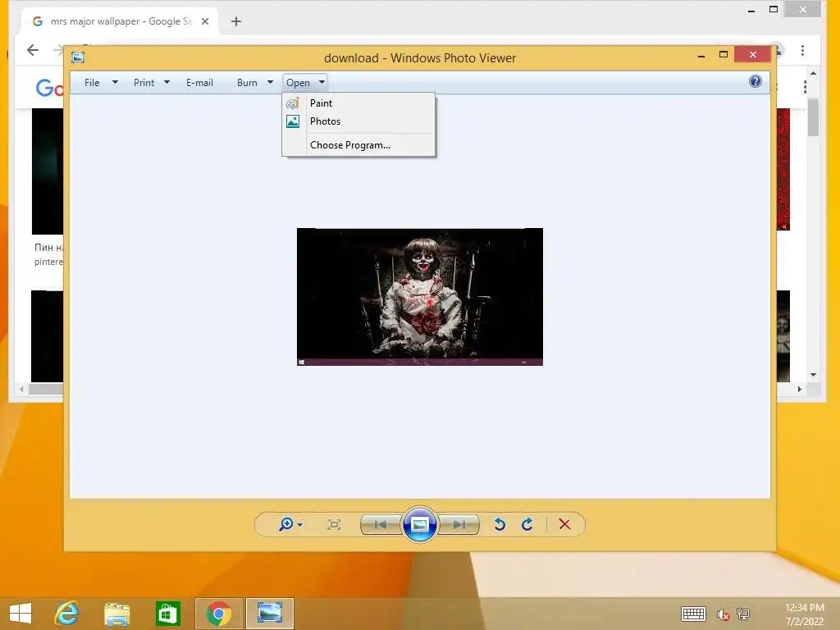Open Photo Viewer help icon
This screenshot has width=840, height=630.
[x=756, y=81]
